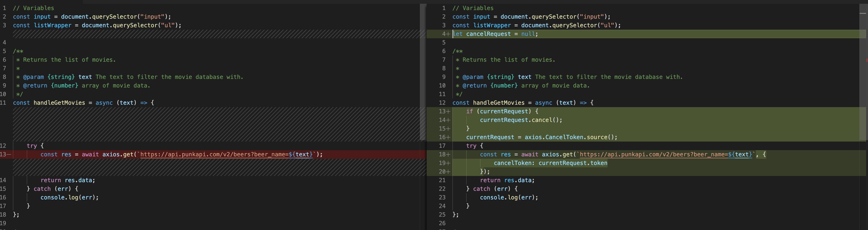Click the "4+" gutter marker in the modified pane
The height and width of the screenshot is (230, 868).
coord(446,34)
